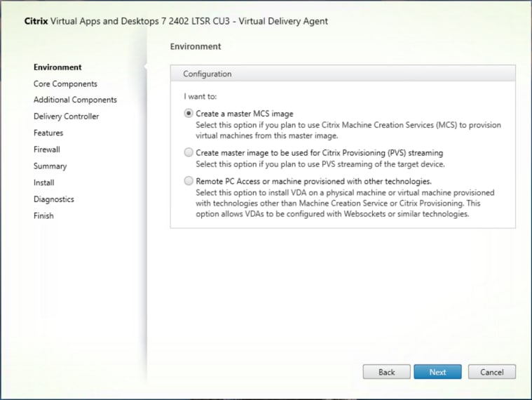Click the Citrix Virtual Delivery Agent window title

tap(176, 21)
